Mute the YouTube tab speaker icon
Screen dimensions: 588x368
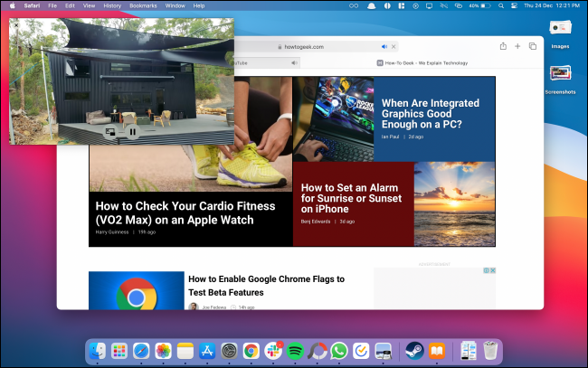(294, 63)
